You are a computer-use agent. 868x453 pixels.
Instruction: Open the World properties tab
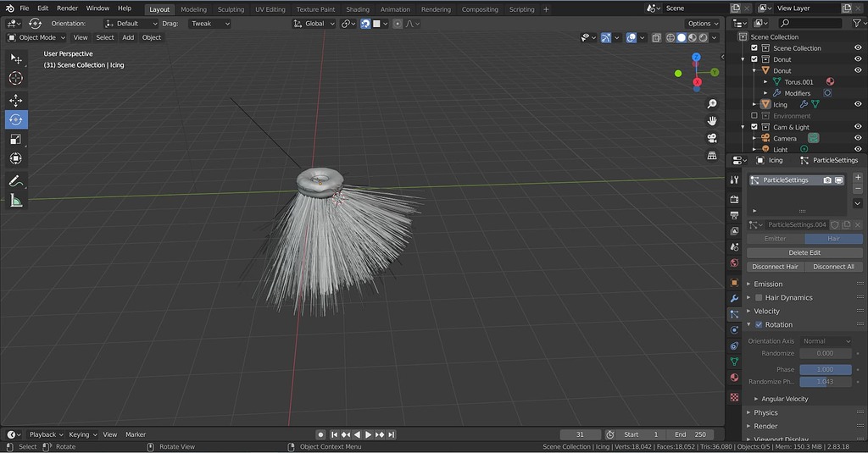tap(734, 262)
